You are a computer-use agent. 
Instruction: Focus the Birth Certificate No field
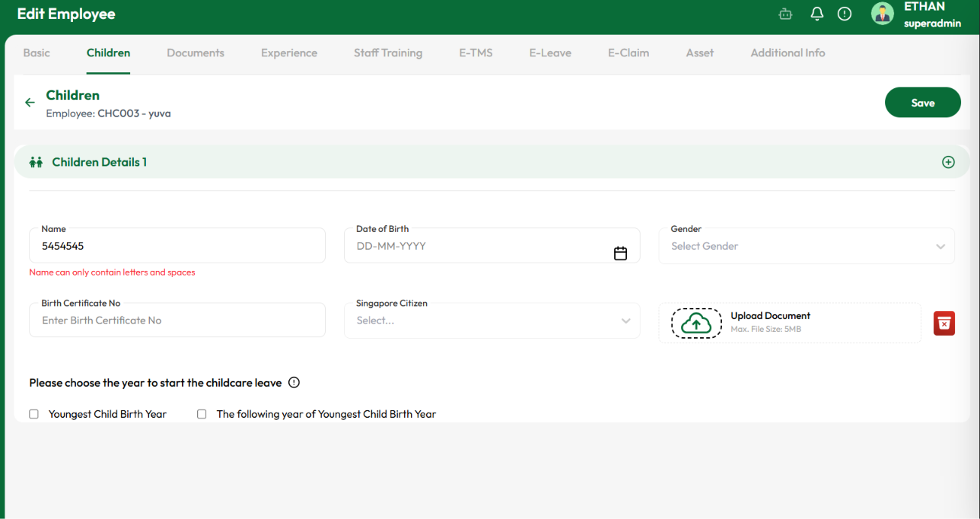click(177, 320)
